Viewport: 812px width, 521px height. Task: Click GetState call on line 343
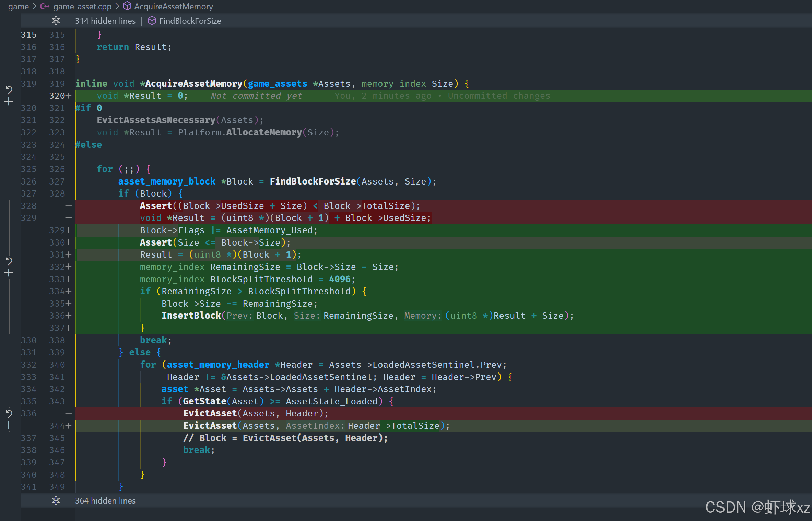(x=204, y=402)
